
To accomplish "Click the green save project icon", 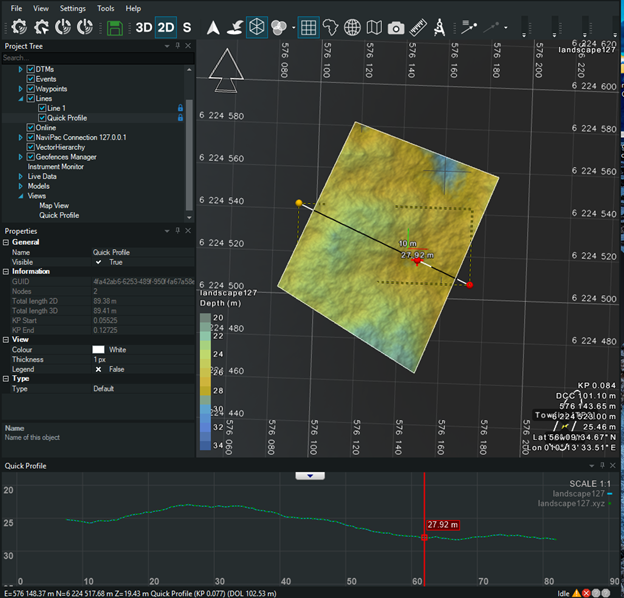I will click(x=115, y=28).
